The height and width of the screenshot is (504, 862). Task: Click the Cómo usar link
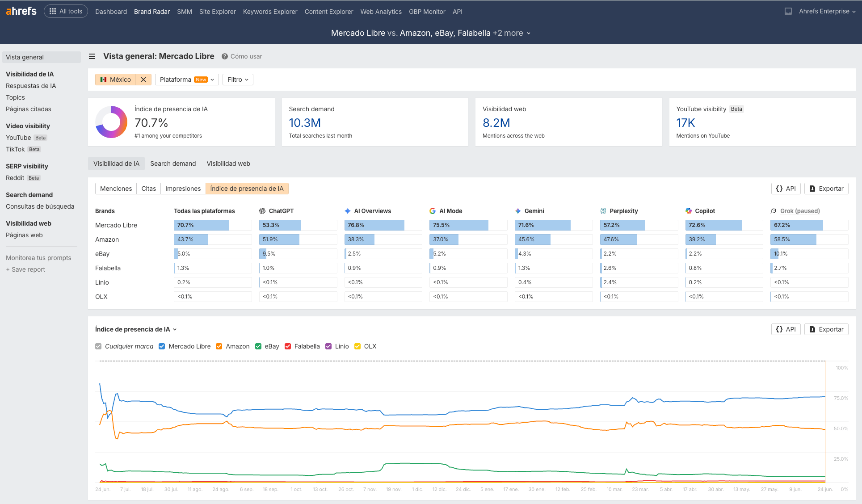pyautogui.click(x=246, y=56)
